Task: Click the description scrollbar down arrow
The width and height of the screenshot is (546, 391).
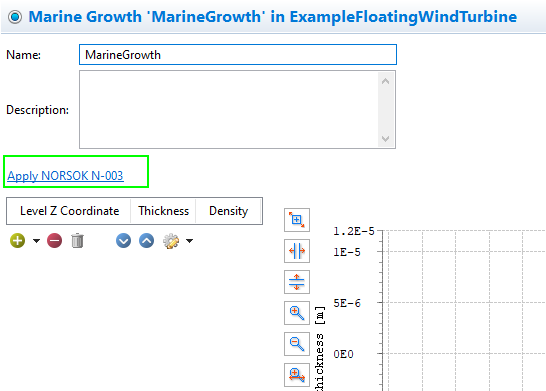Action: tap(385, 139)
